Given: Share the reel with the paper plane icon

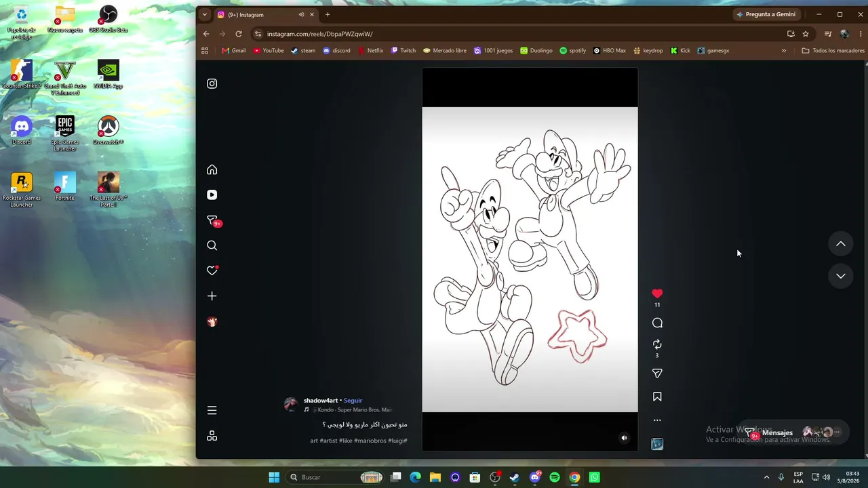Looking at the screenshot, I should coord(657,373).
